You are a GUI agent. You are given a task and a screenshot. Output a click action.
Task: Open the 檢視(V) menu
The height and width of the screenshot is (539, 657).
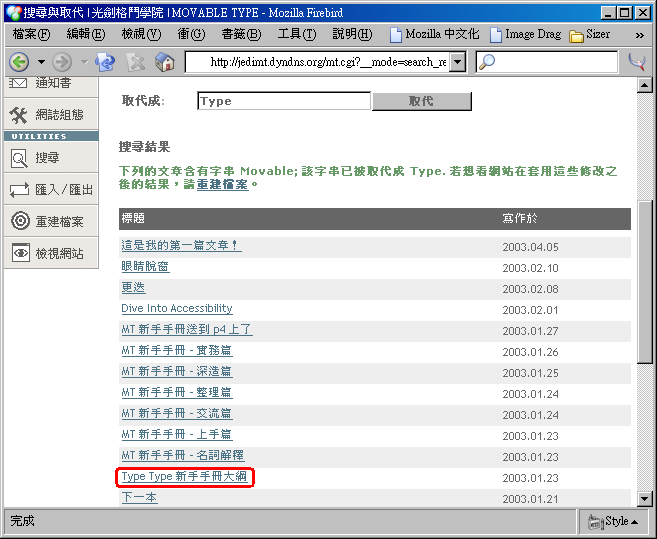pos(141,34)
